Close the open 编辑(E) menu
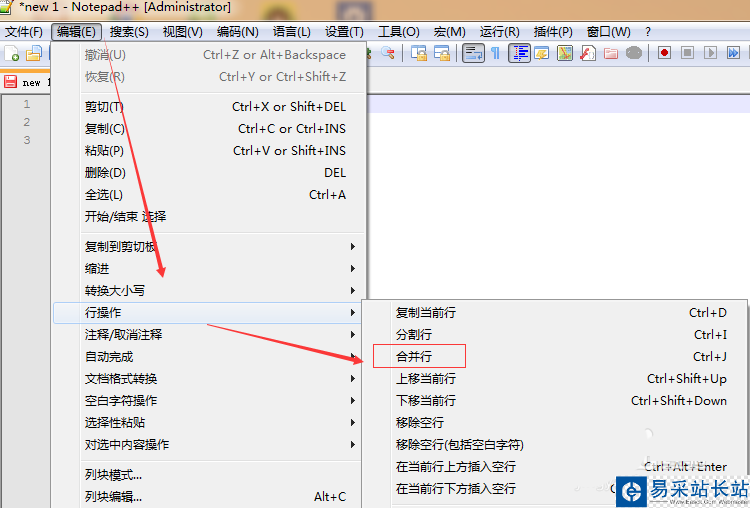 [76, 32]
